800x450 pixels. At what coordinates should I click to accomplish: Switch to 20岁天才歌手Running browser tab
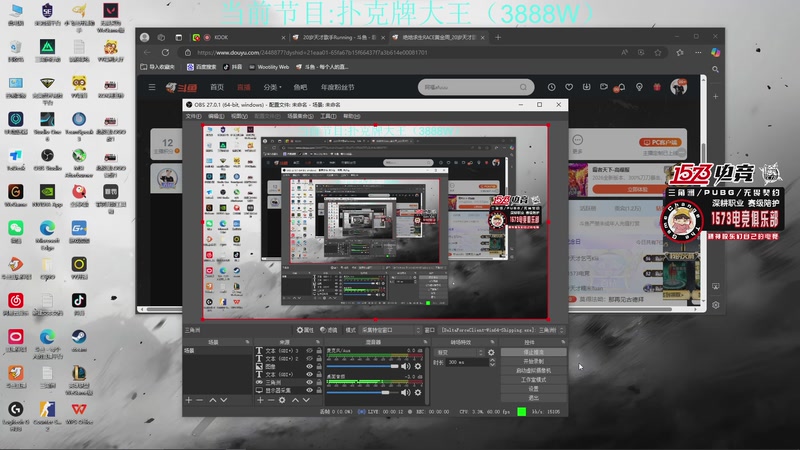(339, 37)
